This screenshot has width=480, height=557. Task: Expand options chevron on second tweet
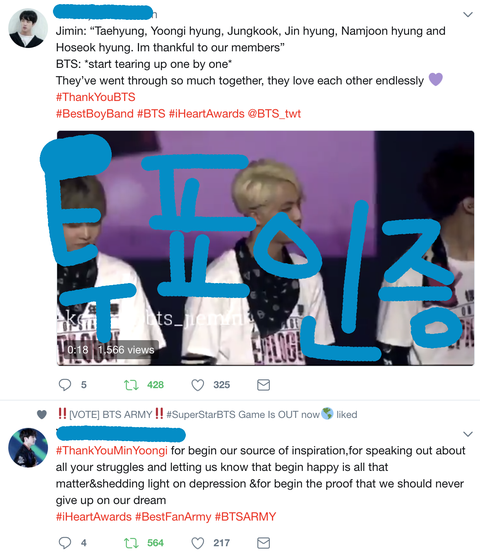(x=468, y=434)
